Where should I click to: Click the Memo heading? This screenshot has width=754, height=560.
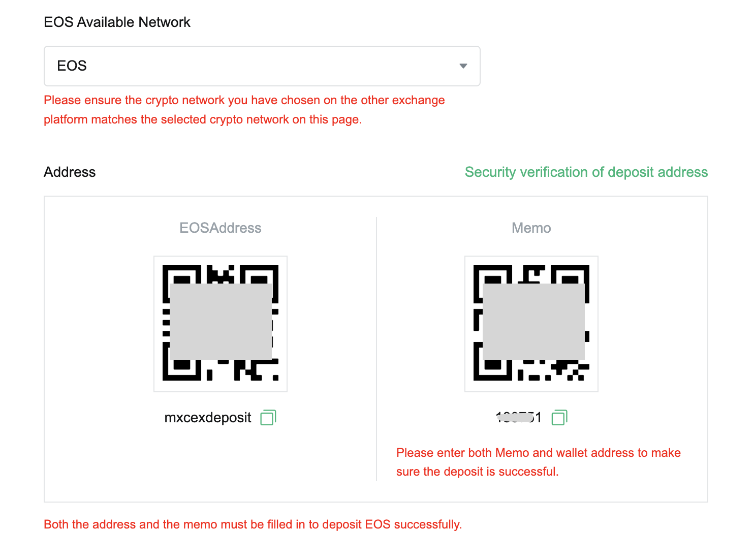tap(531, 228)
